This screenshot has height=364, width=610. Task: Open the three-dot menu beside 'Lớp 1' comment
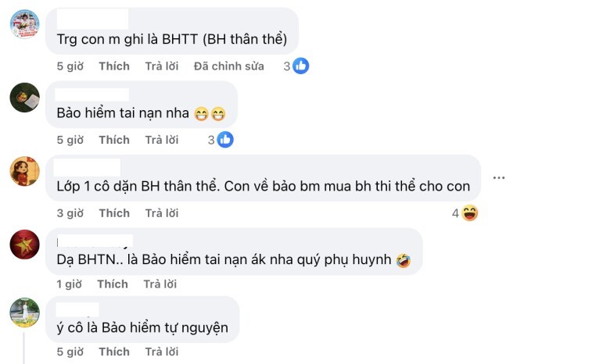[x=498, y=177]
